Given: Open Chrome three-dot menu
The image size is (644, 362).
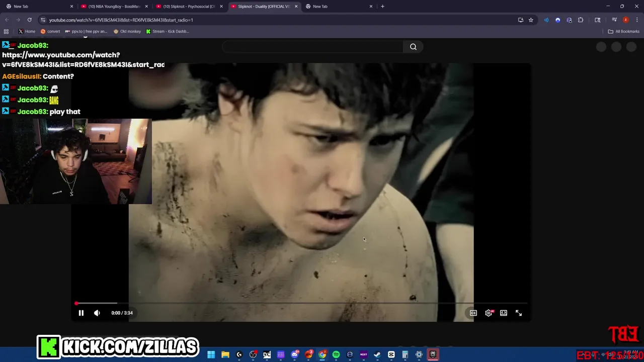Looking at the screenshot, I should click(x=636, y=20).
